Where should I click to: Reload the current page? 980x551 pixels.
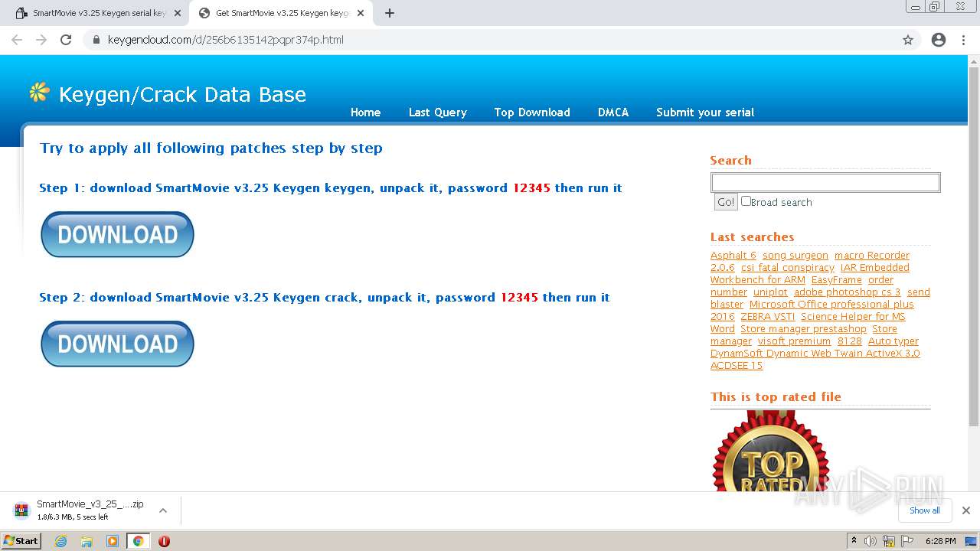click(x=66, y=40)
